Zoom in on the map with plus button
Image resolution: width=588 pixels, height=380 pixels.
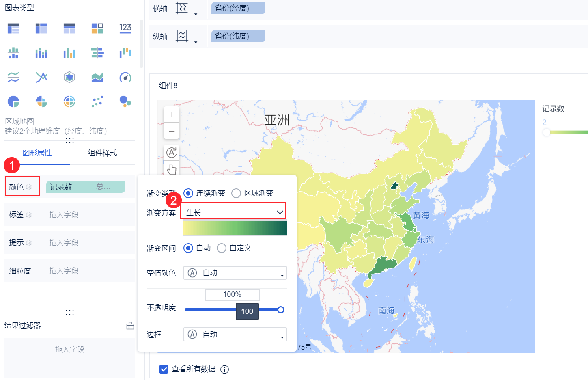(x=172, y=114)
